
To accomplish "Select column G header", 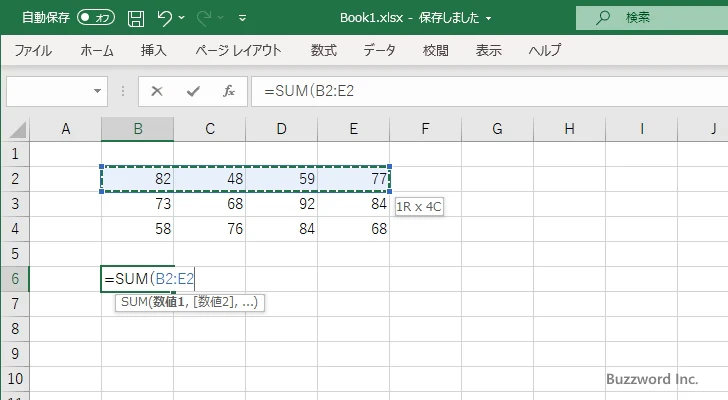I will click(497, 129).
